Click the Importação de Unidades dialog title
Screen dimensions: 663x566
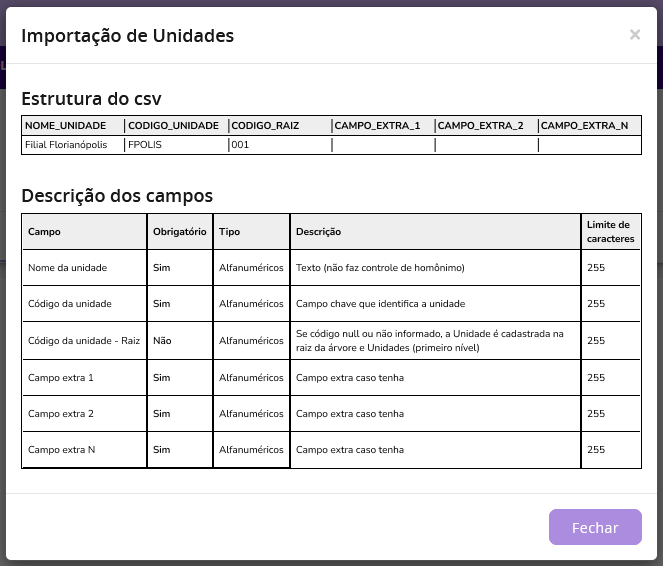[127, 36]
